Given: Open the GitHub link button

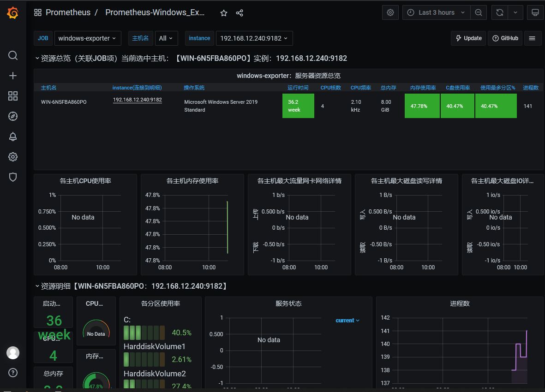Looking at the screenshot, I should click(505, 38).
